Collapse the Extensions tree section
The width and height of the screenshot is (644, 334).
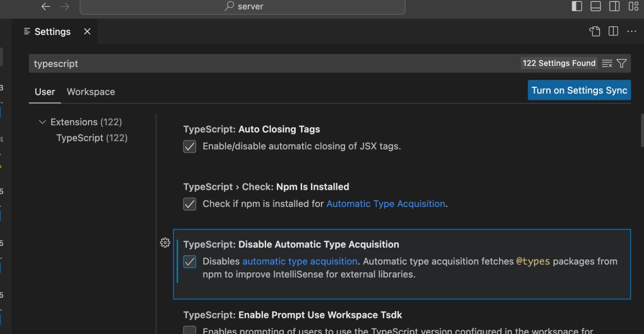tap(43, 122)
